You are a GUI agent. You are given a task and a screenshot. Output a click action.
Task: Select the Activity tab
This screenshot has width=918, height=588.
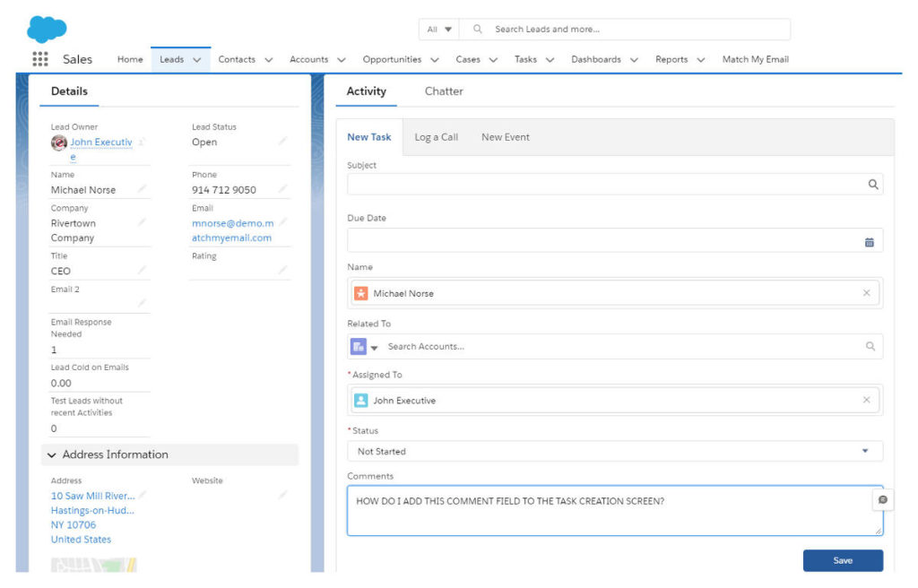[x=367, y=91]
